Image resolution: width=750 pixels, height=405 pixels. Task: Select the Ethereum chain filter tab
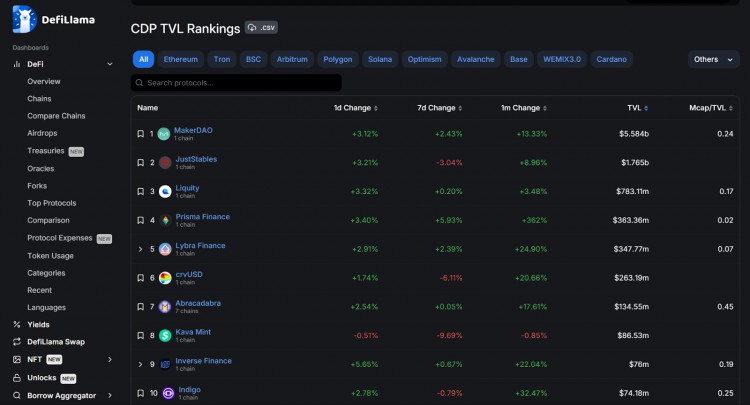181,59
